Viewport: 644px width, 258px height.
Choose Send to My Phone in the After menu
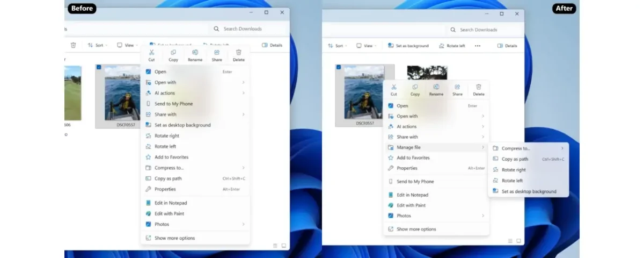coord(436,182)
